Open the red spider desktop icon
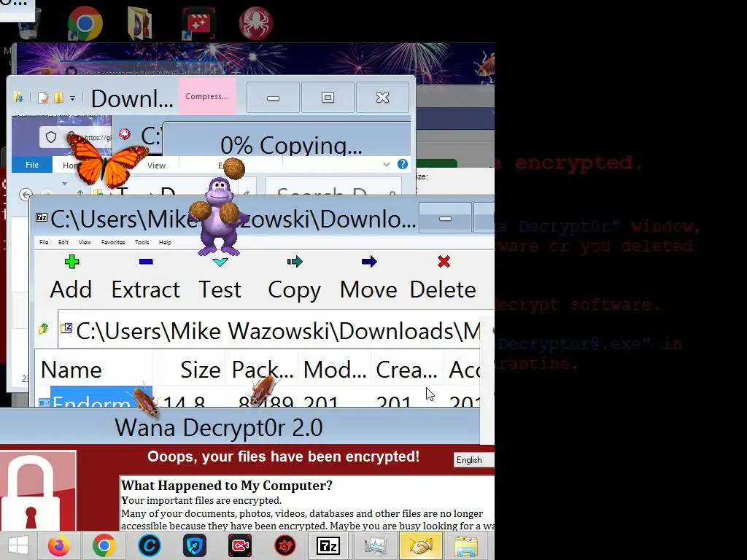The height and width of the screenshot is (560, 747). click(x=256, y=23)
